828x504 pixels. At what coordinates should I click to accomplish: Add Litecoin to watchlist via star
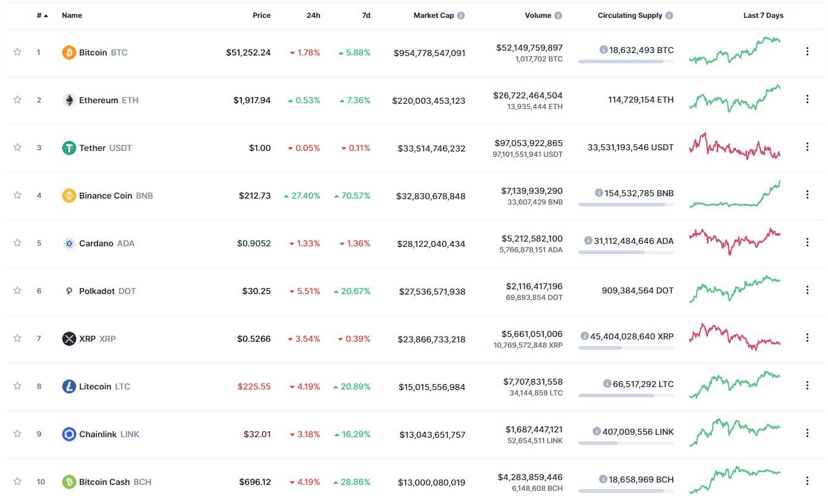click(x=17, y=386)
